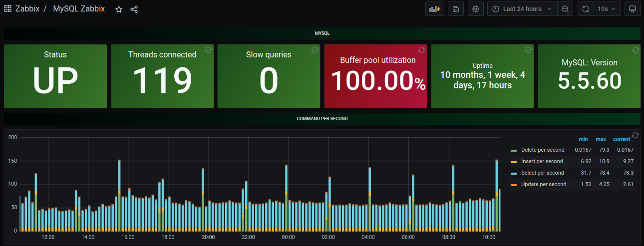This screenshot has width=644, height=246.
Task: Share the dashboard via share icon
Action: pyautogui.click(x=134, y=9)
